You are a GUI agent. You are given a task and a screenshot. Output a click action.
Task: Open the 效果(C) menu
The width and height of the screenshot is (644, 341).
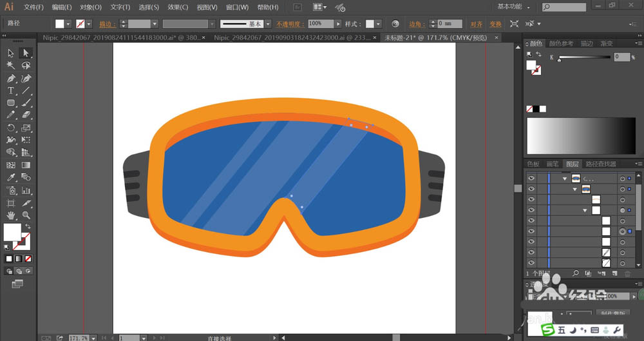(x=178, y=7)
